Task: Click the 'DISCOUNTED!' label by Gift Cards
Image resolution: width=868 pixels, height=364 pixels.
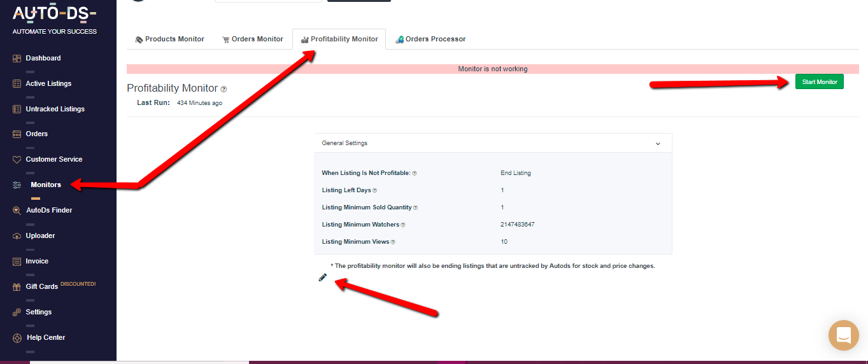Action: click(78, 284)
